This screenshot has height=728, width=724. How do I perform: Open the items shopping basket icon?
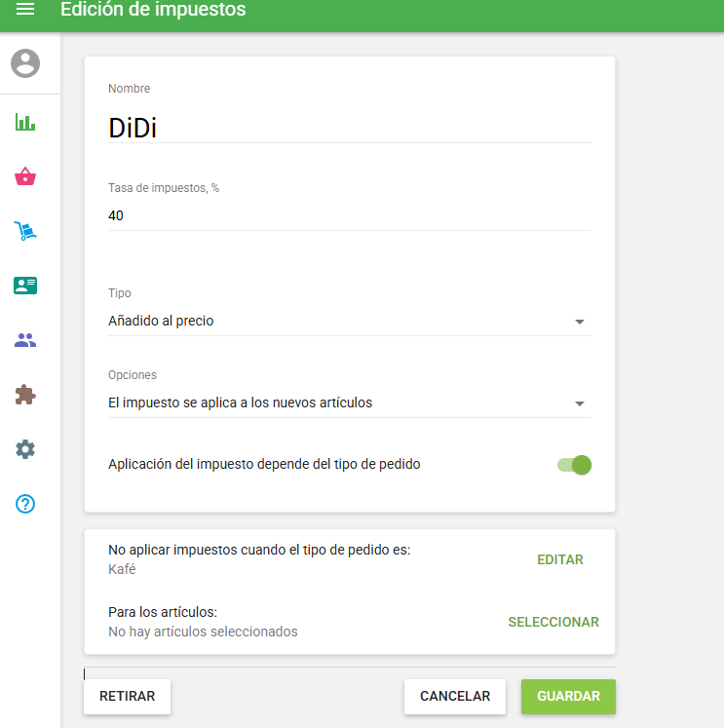(25, 176)
